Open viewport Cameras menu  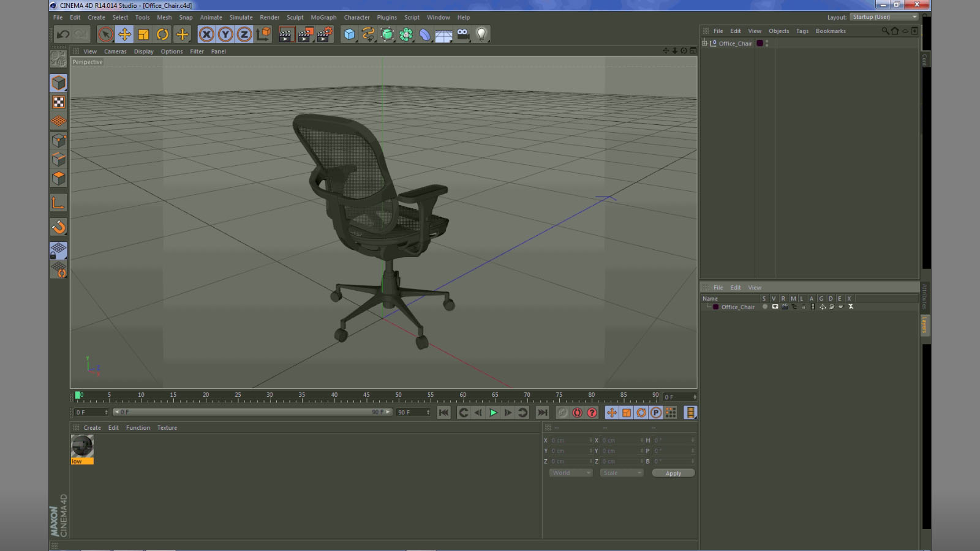coord(115,51)
